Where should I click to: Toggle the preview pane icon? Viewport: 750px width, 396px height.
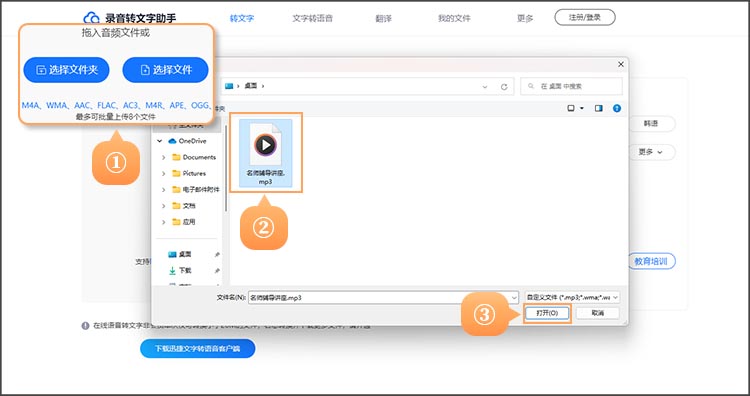[598, 109]
